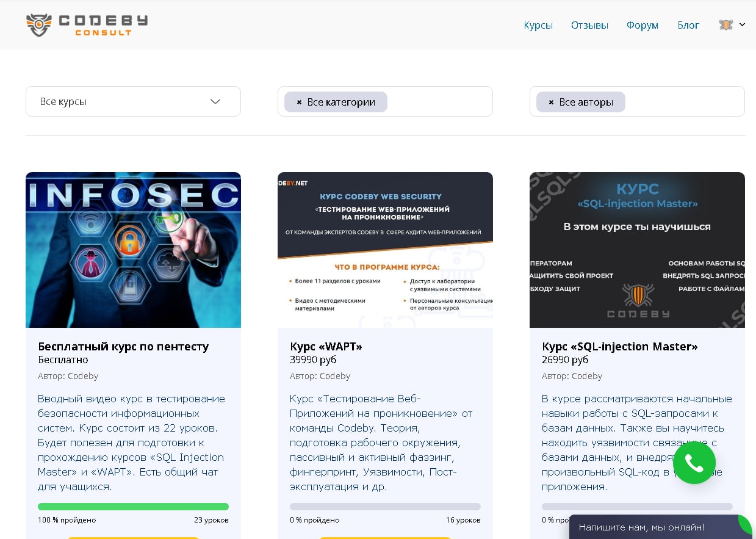Click the 100% progress bar on free course
The height and width of the screenshot is (539, 756).
(133, 507)
